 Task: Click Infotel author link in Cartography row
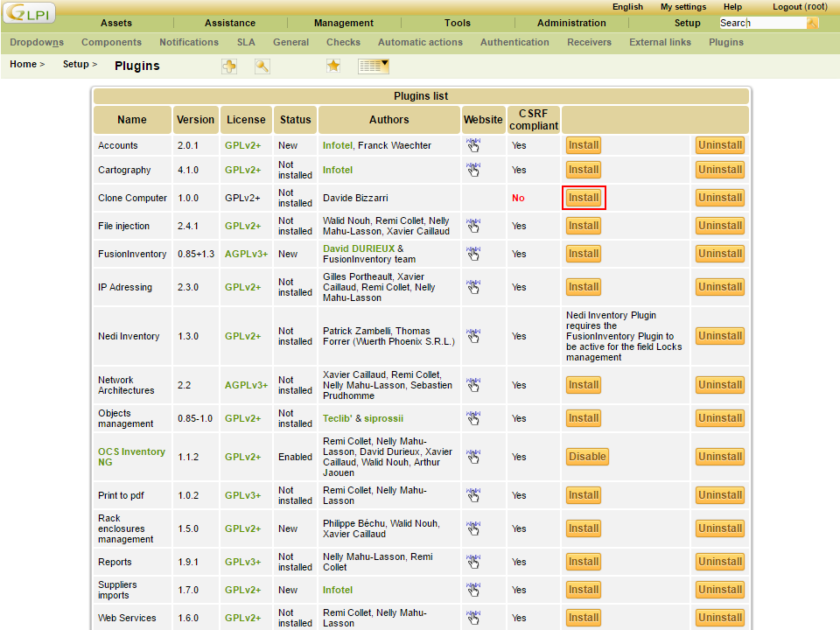tap(338, 170)
